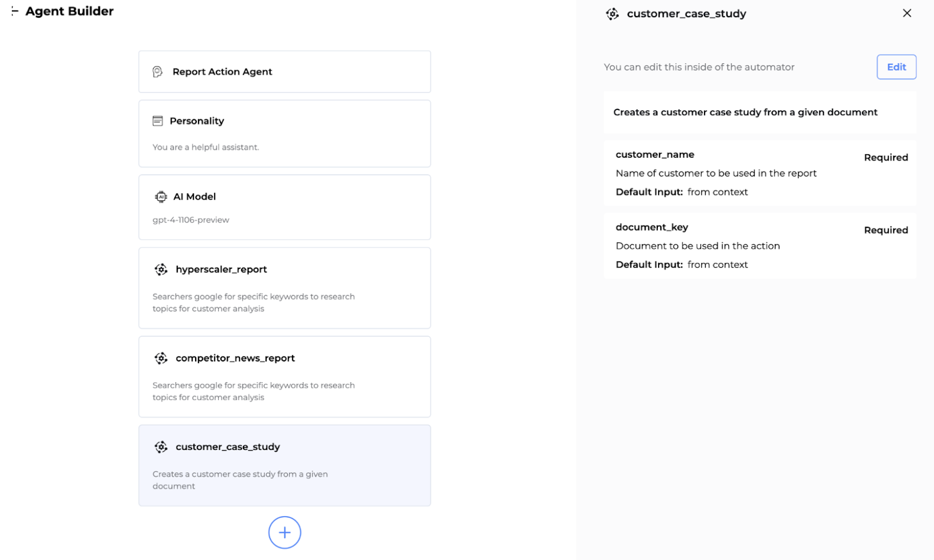This screenshot has height=560, width=934.
Task: Select the competitor_news_report action card
Action: 284,377
